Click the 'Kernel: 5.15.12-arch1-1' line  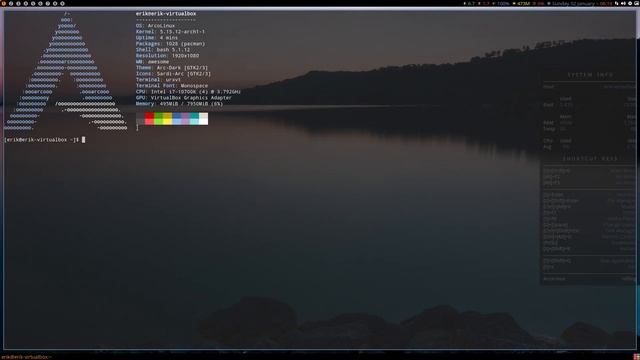(x=170, y=31)
